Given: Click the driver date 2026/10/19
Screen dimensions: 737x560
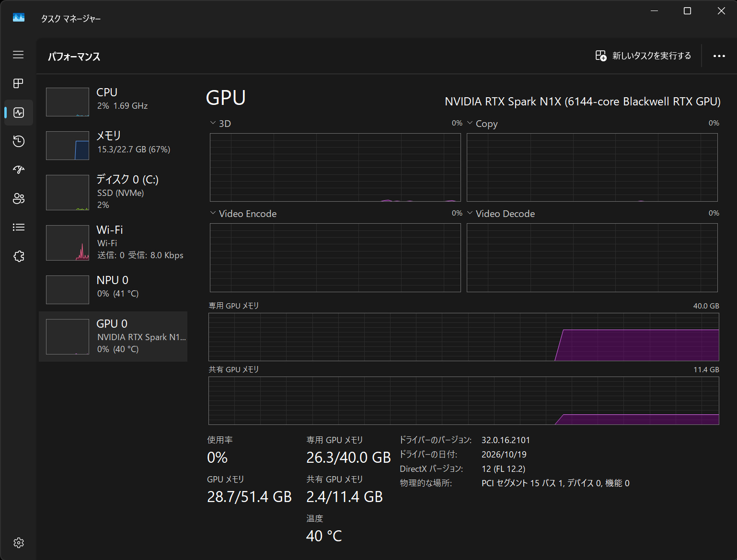Looking at the screenshot, I should click(504, 455).
